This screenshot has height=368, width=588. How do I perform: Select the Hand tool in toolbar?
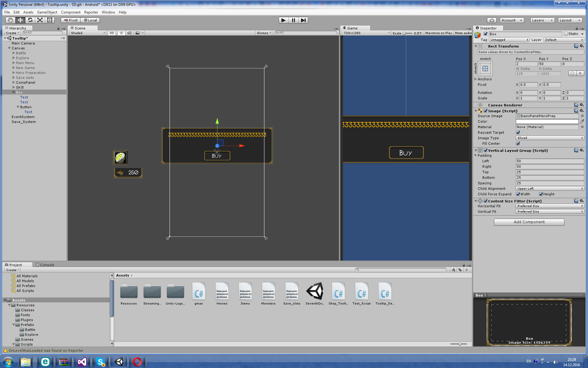tap(10, 20)
